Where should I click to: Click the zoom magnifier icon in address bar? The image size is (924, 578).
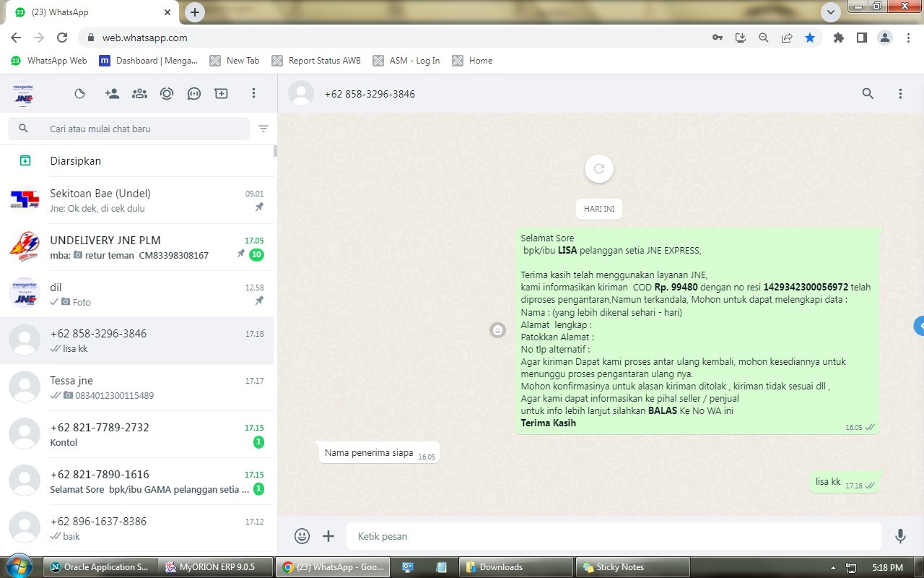click(764, 38)
